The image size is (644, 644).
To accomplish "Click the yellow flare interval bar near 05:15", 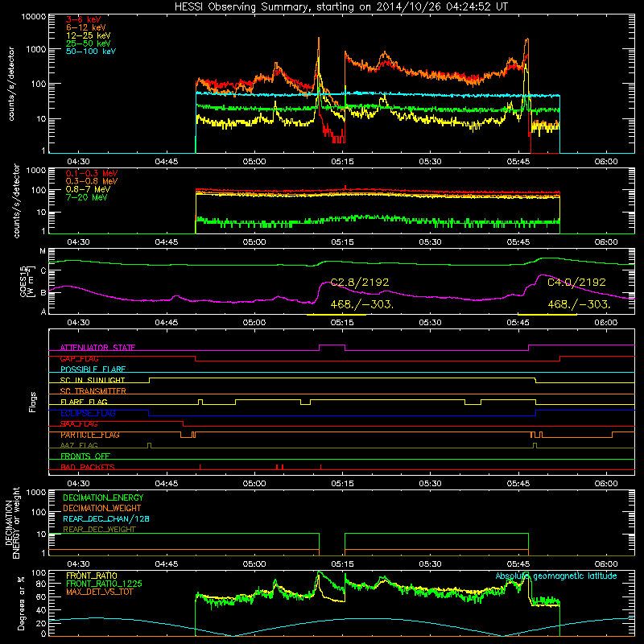I will point(336,315).
